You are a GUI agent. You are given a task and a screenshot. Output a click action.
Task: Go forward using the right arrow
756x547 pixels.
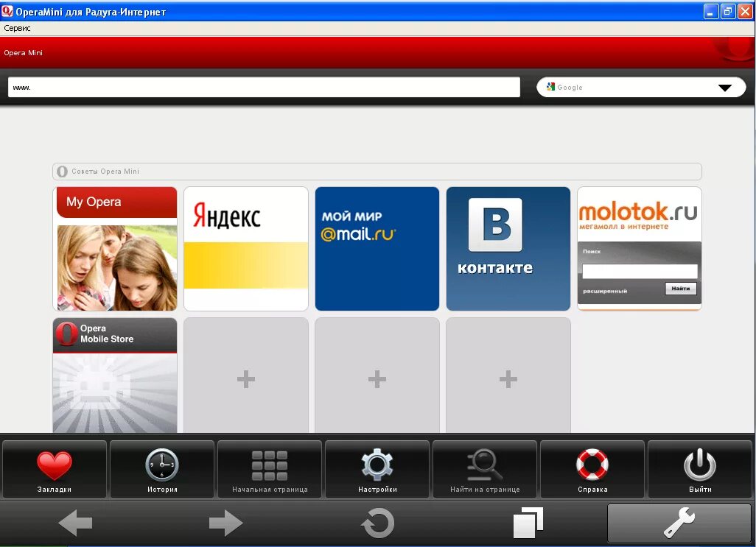click(225, 523)
